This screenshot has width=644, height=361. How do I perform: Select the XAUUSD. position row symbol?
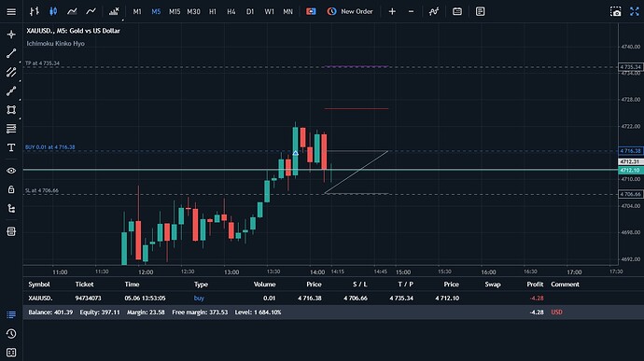40,299
